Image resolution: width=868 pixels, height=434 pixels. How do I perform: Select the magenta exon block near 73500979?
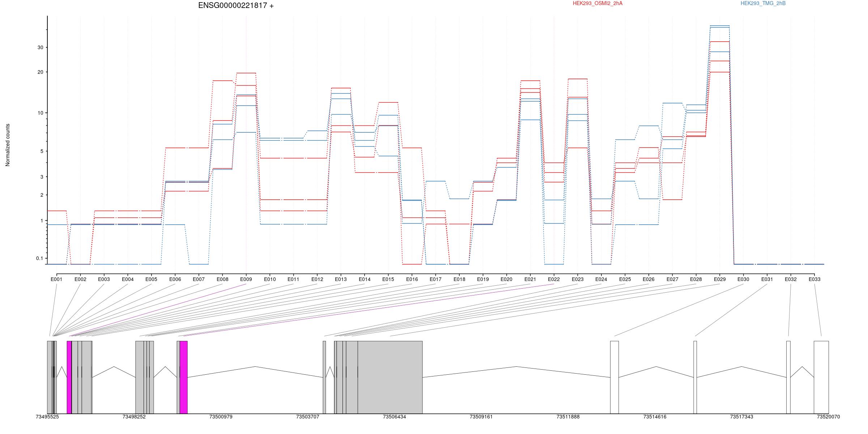[184, 377]
